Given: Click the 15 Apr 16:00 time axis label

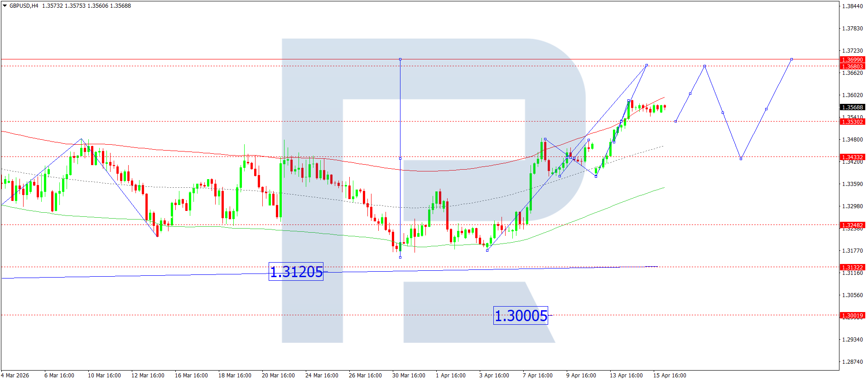Looking at the screenshot, I should 670,375.
